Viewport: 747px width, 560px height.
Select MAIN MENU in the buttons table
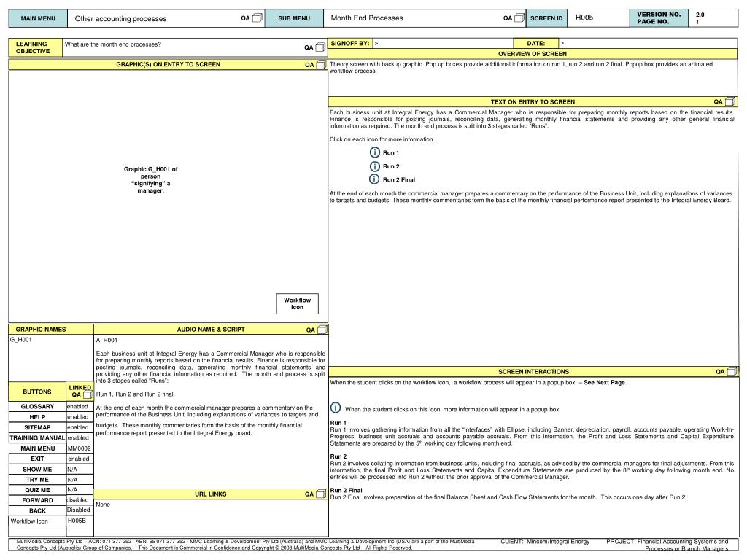coord(37,448)
